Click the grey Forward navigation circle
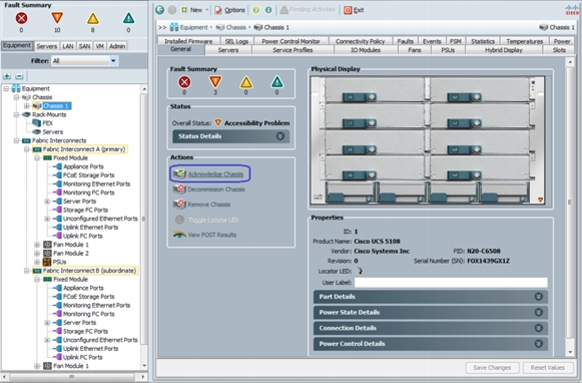The image size is (582, 383). click(172, 10)
